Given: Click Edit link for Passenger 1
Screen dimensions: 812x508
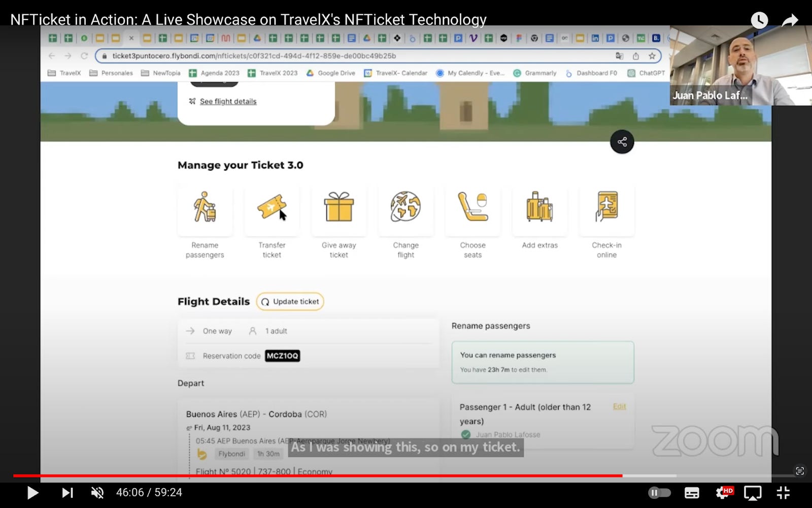Looking at the screenshot, I should click(x=620, y=406).
